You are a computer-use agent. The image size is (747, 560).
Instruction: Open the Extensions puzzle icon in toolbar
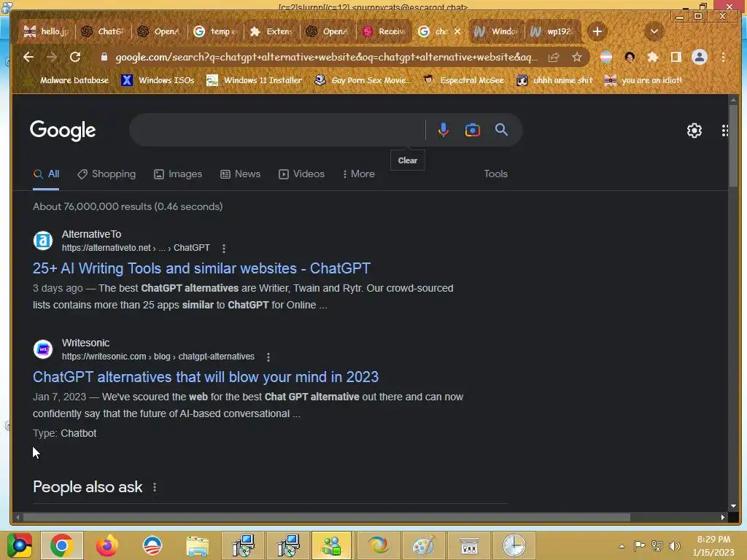[652, 57]
